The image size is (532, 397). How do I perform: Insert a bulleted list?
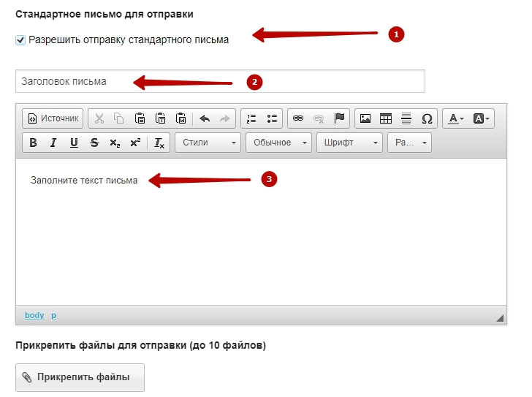point(272,118)
